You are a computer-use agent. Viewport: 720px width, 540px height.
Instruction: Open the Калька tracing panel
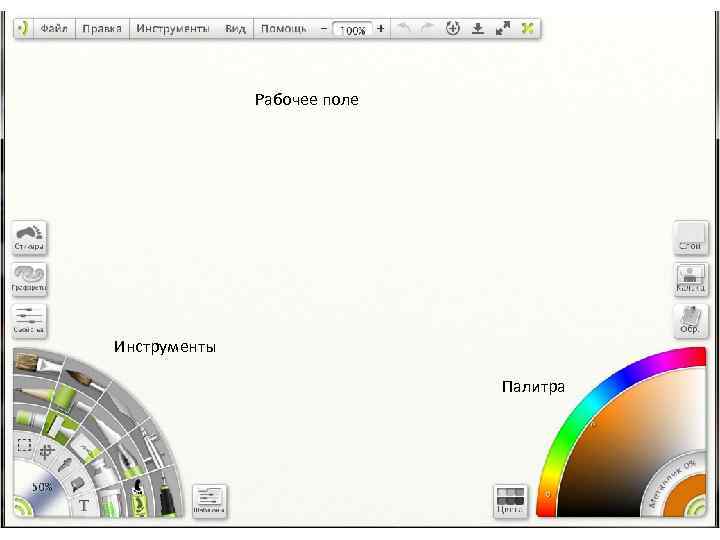(691, 279)
